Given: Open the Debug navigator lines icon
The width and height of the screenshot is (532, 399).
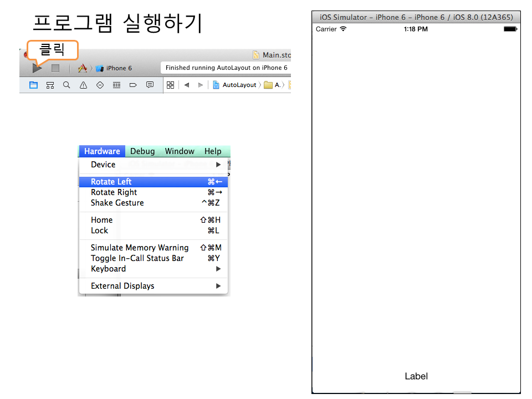Looking at the screenshot, I should click(116, 85).
